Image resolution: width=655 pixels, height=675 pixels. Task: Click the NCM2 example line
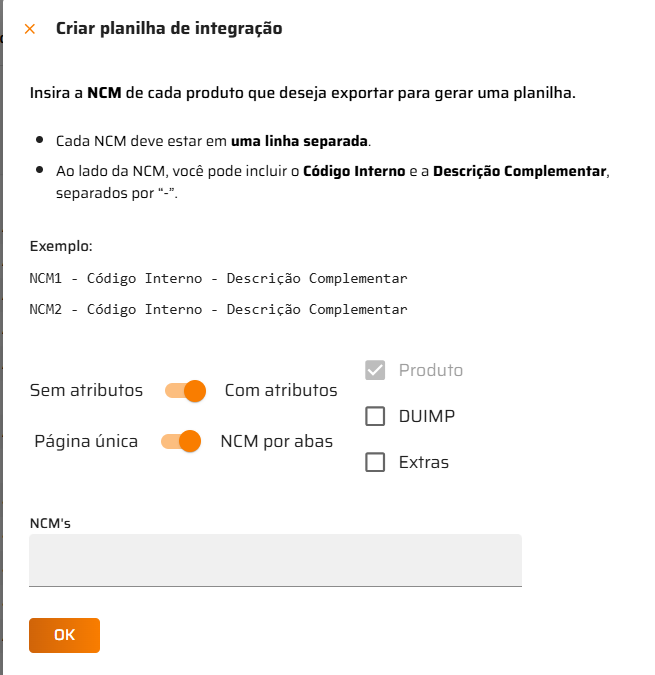point(218,309)
